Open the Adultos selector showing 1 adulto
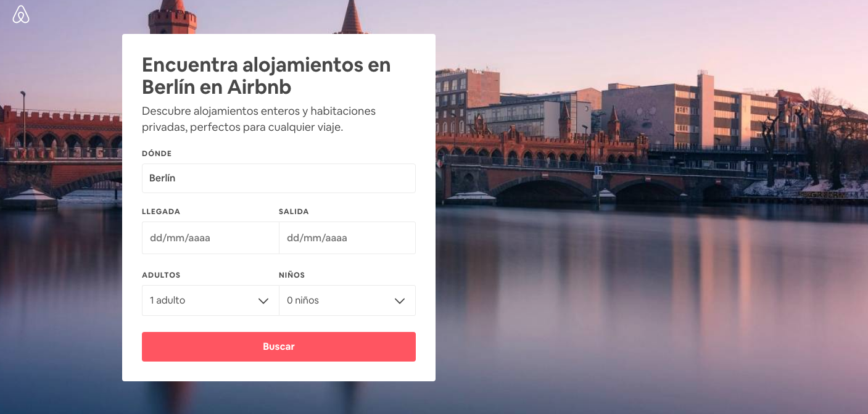The width and height of the screenshot is (868, 414). tap(210, 300)
